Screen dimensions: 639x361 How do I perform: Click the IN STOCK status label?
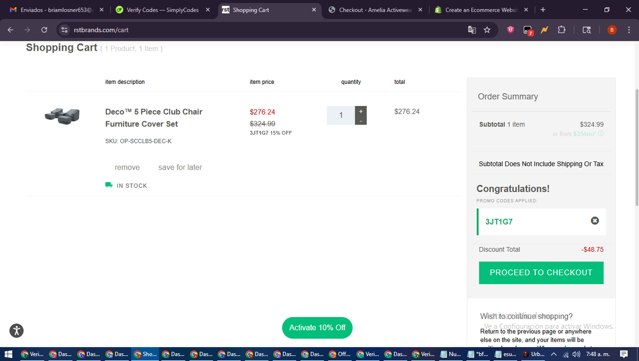coord(132,185)
